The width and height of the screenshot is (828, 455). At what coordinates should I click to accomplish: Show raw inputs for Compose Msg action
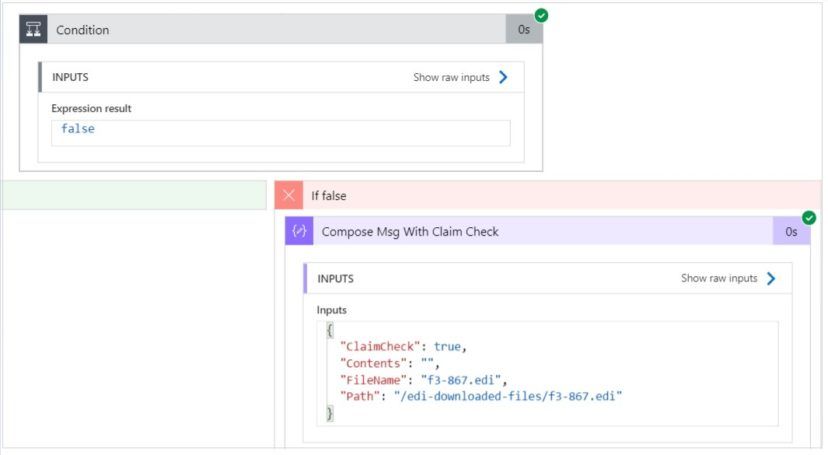[x=719, y=279]
